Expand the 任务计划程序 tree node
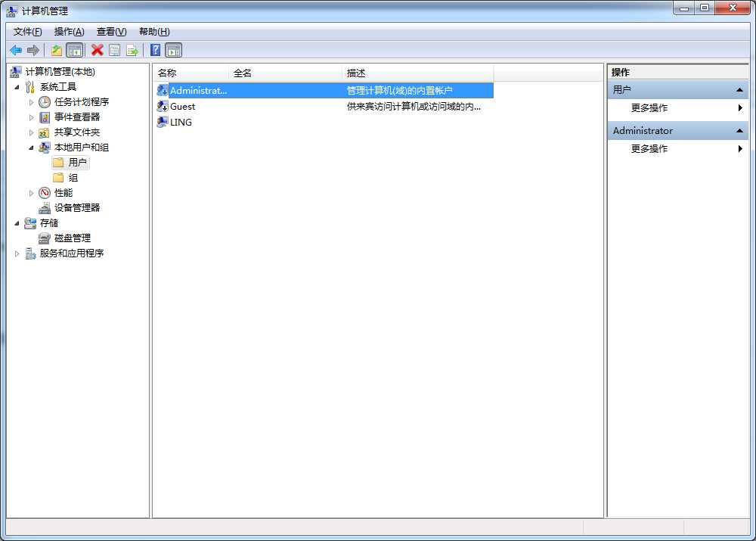 click(31, 102)
